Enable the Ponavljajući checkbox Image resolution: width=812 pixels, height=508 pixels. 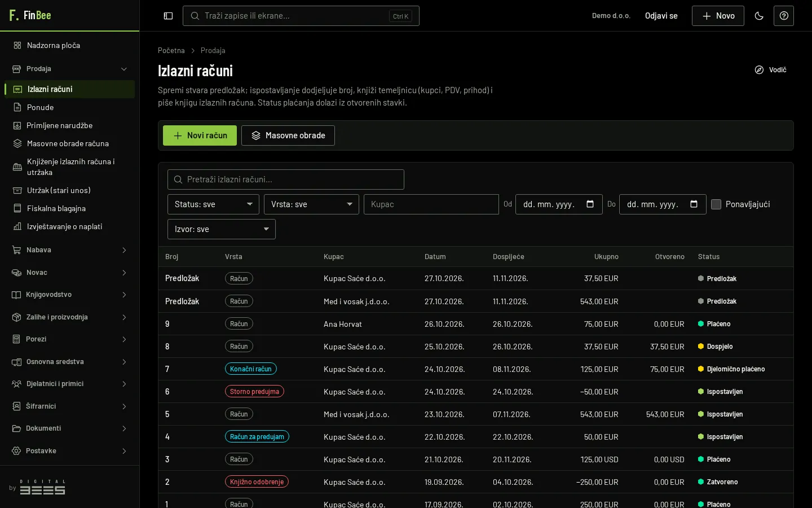tap(716, 204)
